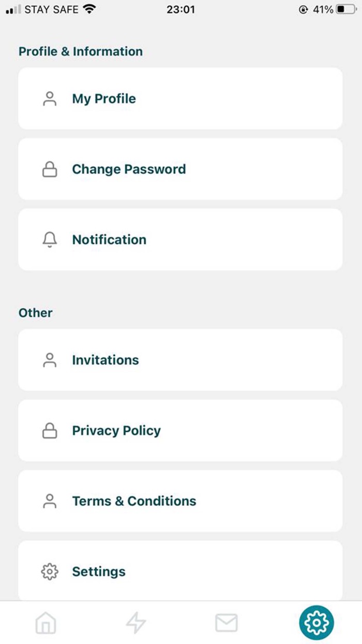View your Invitations
This screenshot has width=362, height=644.
pos(105,360)
